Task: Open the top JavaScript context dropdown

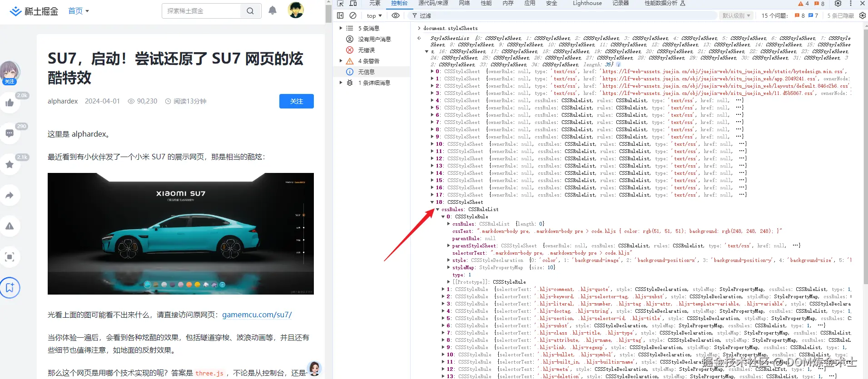Action: point(374,15)
